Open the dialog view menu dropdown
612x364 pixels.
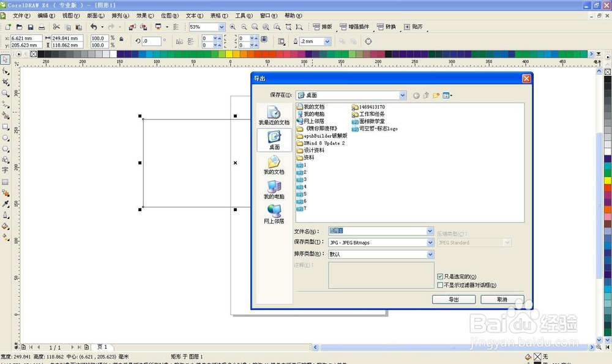point(448,95)
